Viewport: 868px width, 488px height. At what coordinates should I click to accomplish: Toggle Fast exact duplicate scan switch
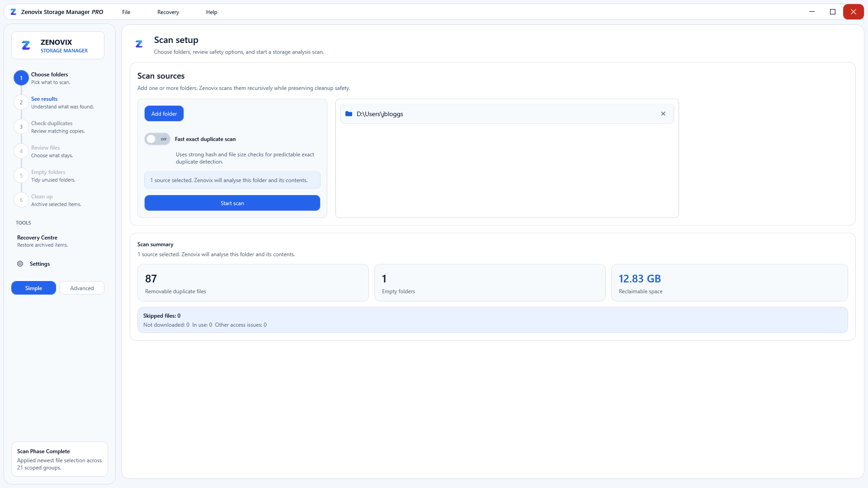click(x=157, y=139)
